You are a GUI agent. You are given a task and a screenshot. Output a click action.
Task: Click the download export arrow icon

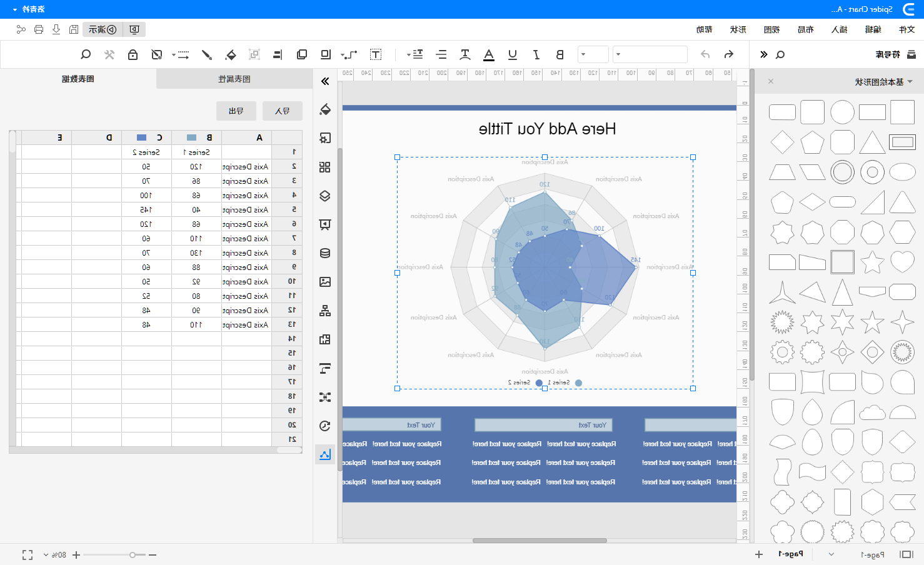[x=56, y=29]
